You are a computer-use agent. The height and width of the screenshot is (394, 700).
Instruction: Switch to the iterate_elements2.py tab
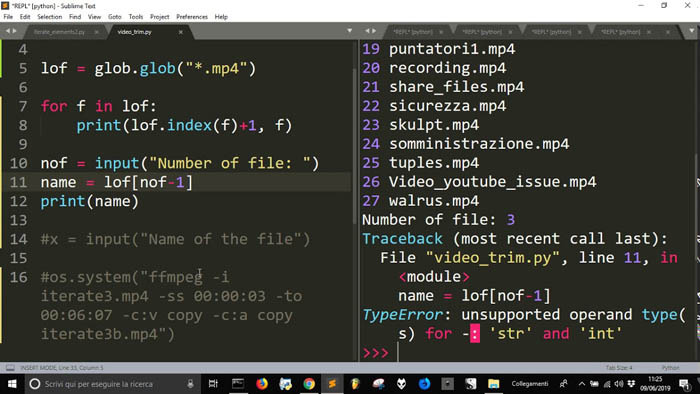59,32
